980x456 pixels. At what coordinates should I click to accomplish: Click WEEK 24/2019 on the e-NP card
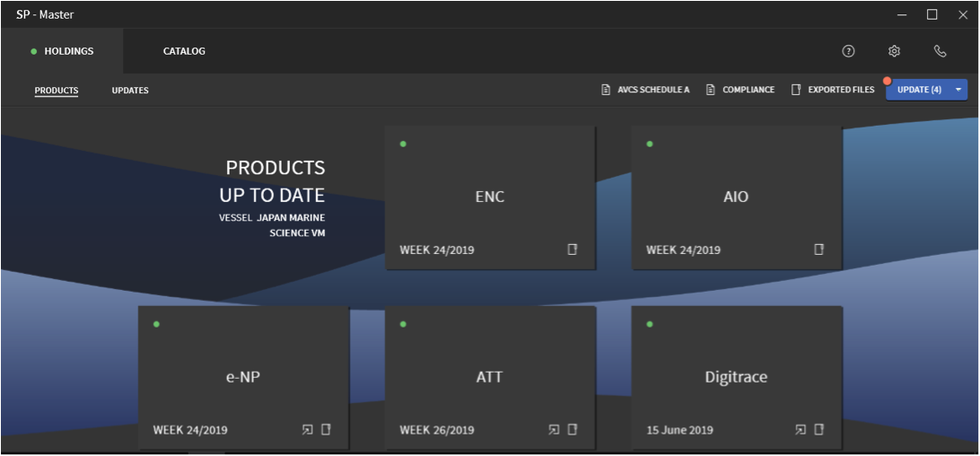tap(190, 430)
